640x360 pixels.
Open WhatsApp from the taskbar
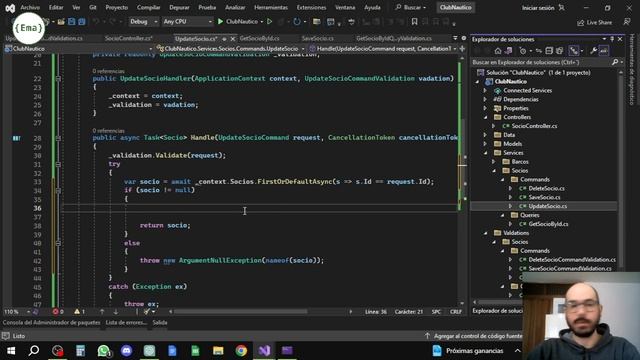(104, 351)
